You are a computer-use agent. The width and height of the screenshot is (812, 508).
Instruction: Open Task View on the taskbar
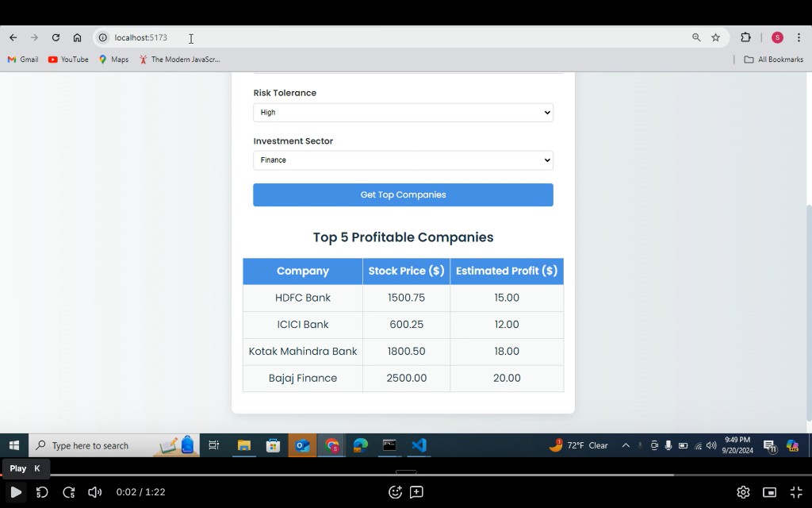[213, 445]
